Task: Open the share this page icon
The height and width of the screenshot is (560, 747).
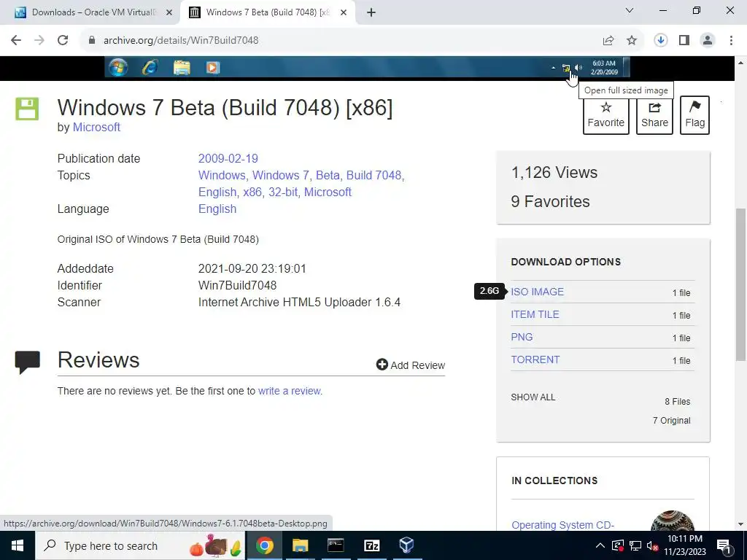Action: click(608, 41)
